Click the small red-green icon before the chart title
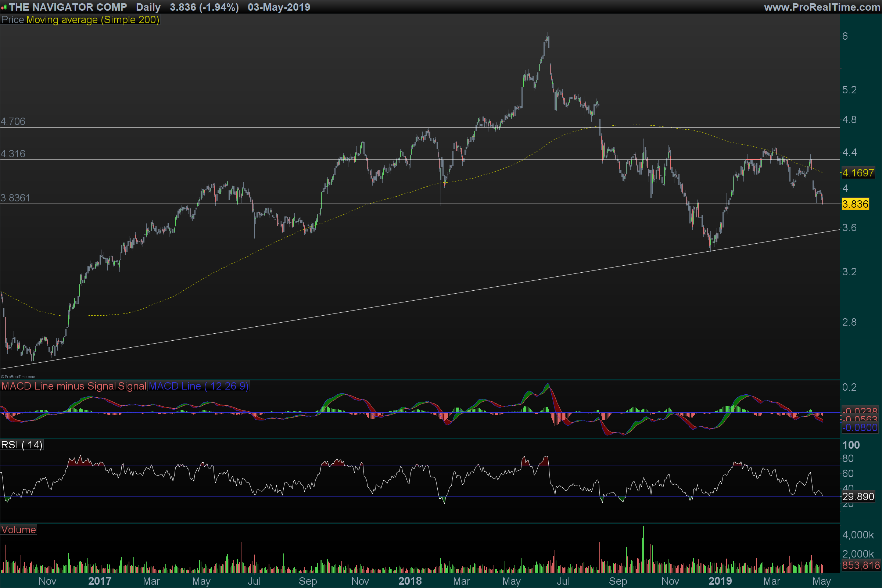Screen dimensions: 882x588 pos(4,7)
